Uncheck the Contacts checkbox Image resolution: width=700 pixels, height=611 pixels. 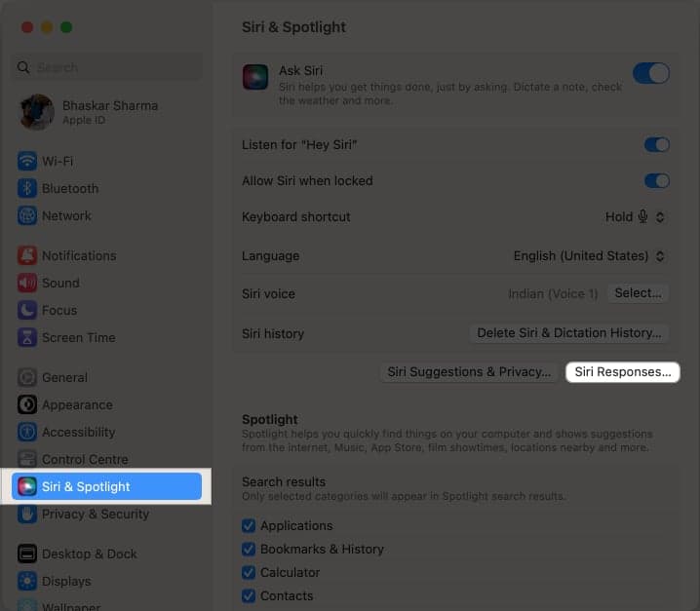(x=249, y=595)
